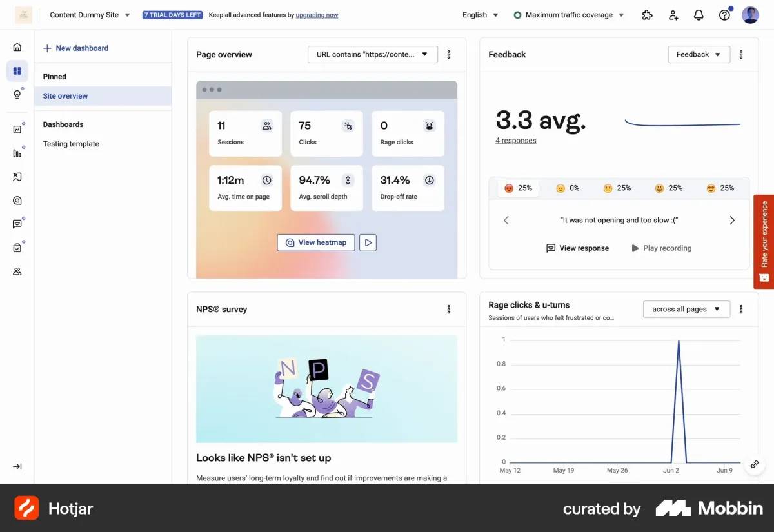Open the across all pages dropdown

click(x=686, y=310)
